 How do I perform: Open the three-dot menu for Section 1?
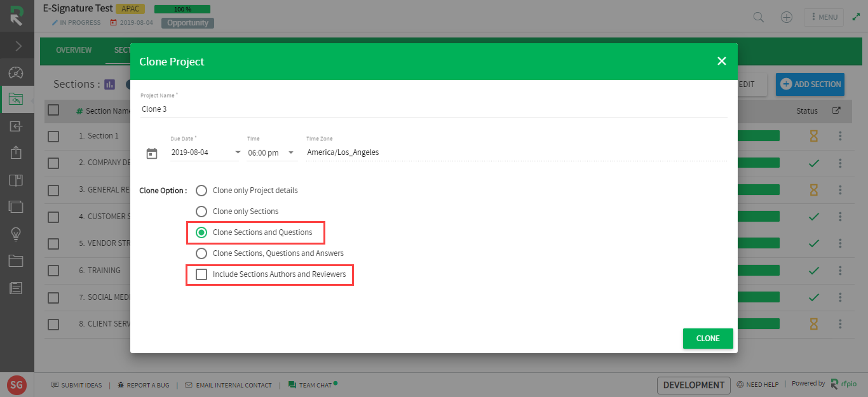[x=840, y=136]
